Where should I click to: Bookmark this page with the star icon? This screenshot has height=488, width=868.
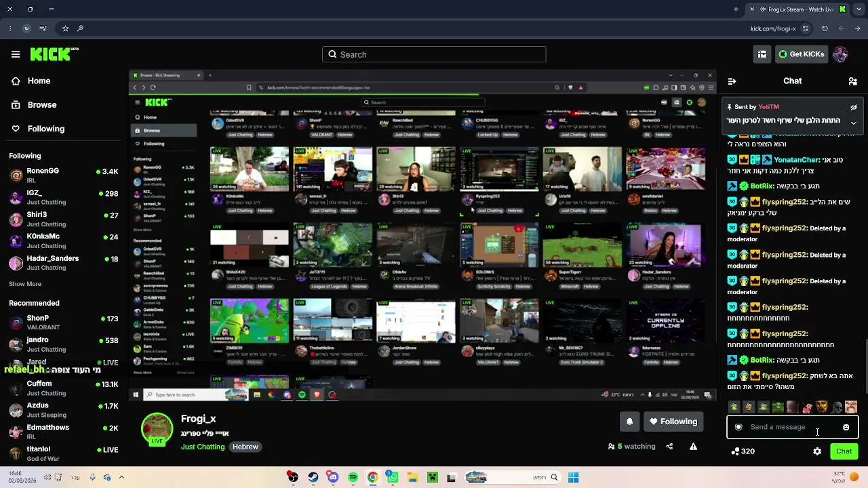pyautogui.click(x=65, y=28)
